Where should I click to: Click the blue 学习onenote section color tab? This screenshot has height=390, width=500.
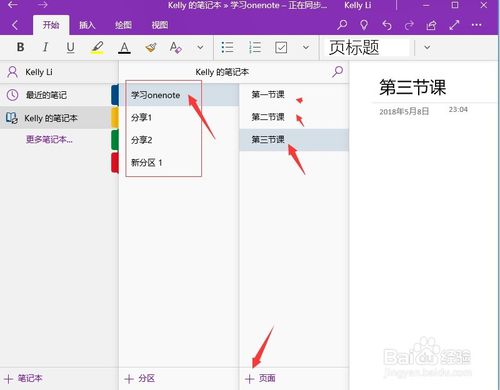coord(115,95)
